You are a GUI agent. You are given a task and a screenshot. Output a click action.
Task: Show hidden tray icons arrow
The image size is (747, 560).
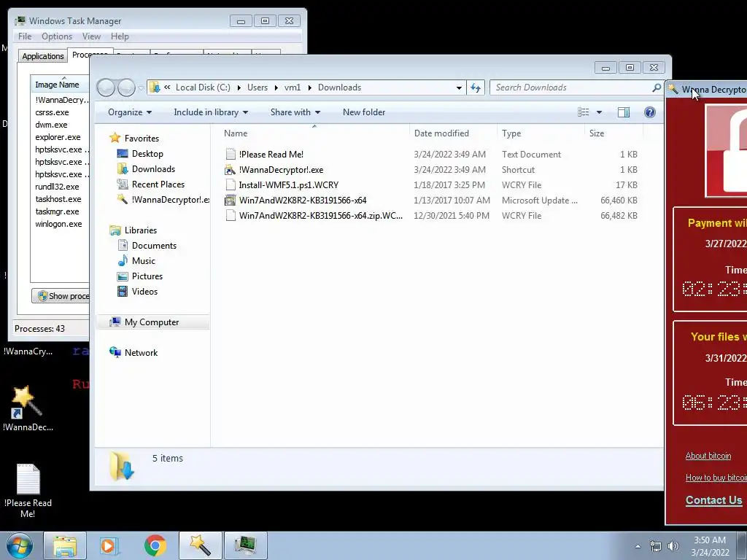638,546
